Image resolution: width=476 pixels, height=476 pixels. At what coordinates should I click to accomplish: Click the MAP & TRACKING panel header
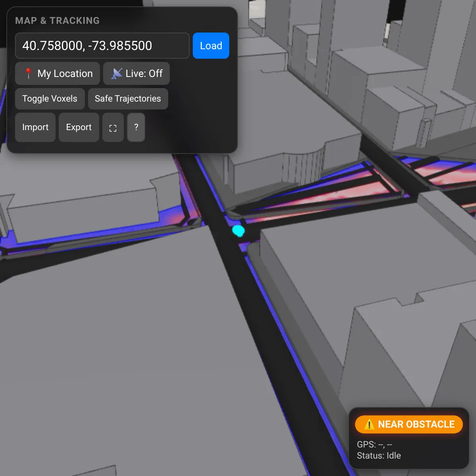[x=58, y=21]
